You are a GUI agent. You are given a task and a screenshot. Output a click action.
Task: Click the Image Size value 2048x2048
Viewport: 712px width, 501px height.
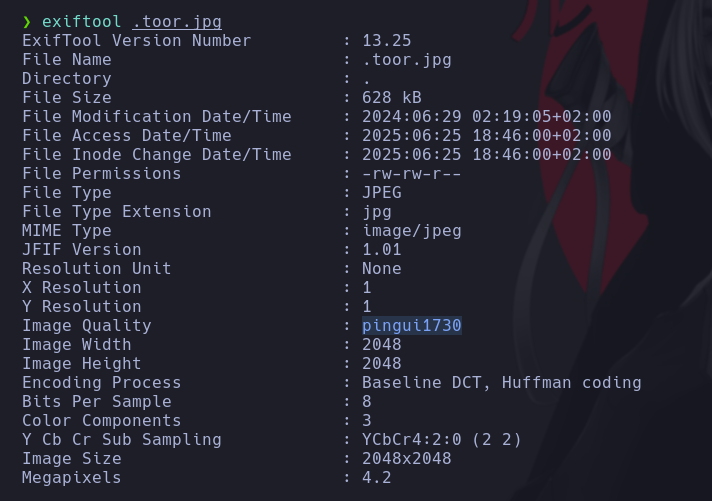(x=407, y=459)
